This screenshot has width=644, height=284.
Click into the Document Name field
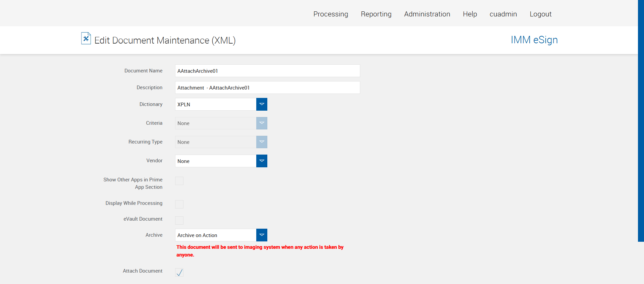coord(267,71)
